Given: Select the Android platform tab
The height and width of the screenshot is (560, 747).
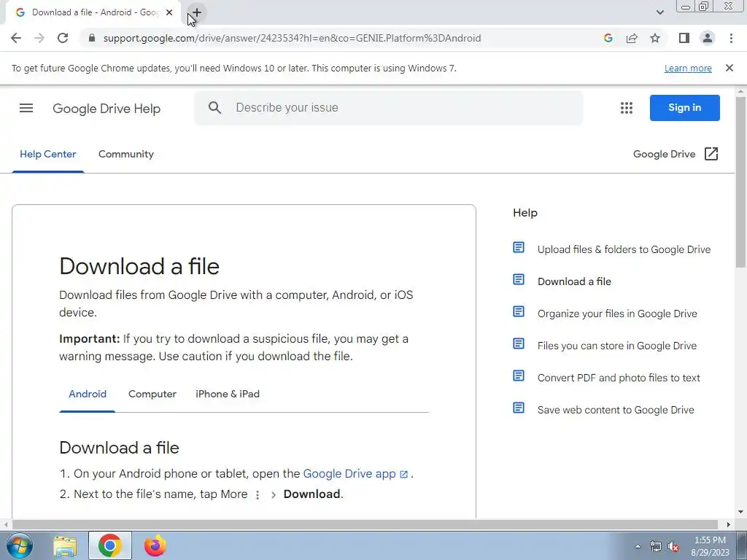Looking at the screenshot, I should [x=88, y=394].
